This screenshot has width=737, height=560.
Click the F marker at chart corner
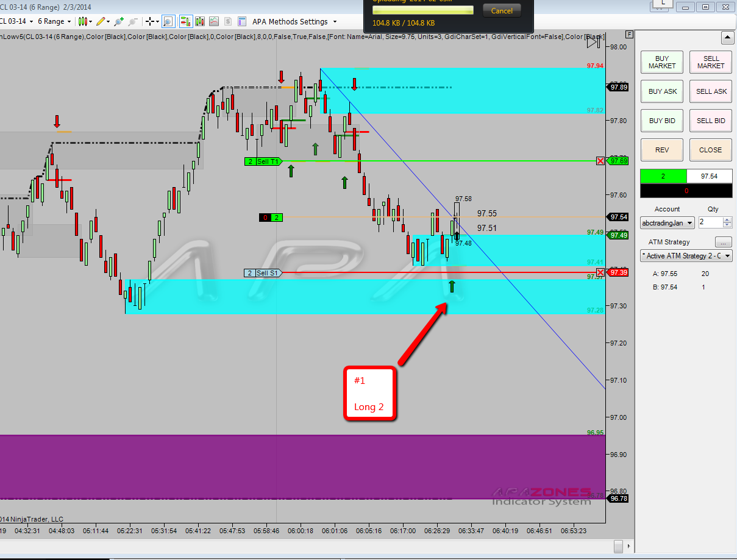coord(629,34)
